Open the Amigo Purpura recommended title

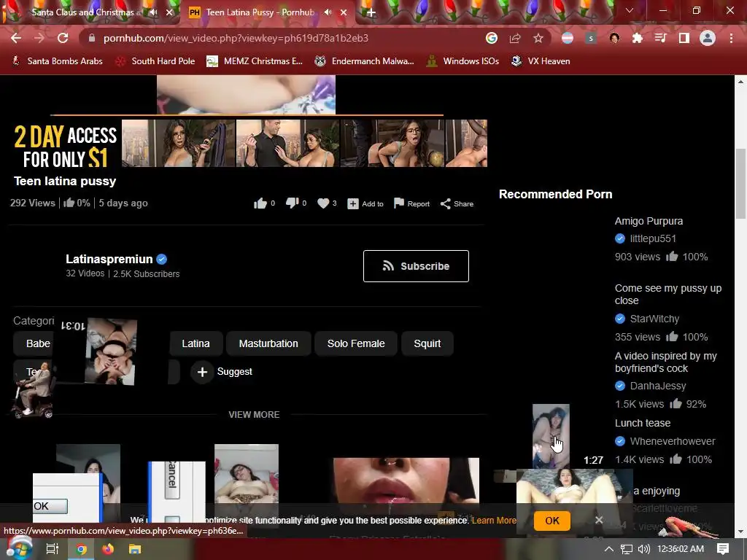click(649, 221)
